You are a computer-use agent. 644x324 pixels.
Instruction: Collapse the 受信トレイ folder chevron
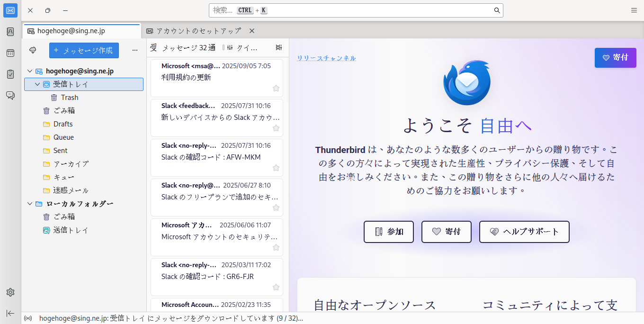[37, 84]
